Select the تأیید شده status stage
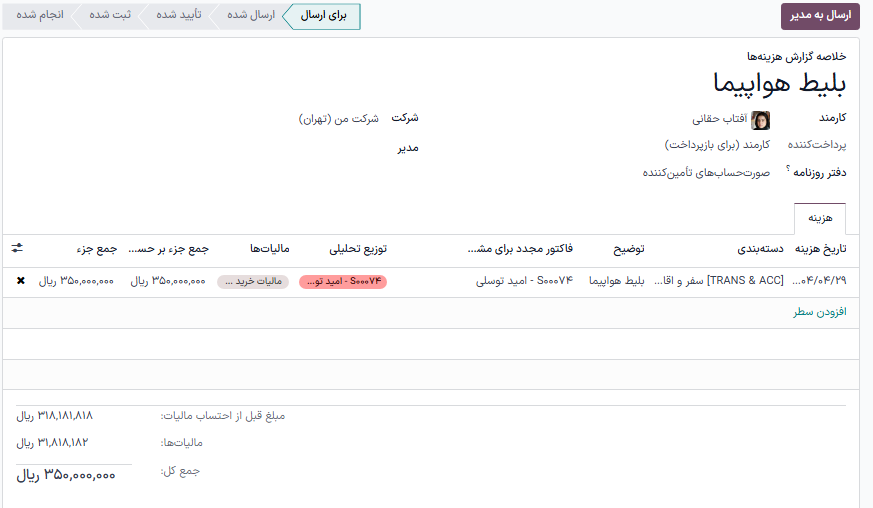The width and height of the screenshot is (873, 508). point(179,16)
